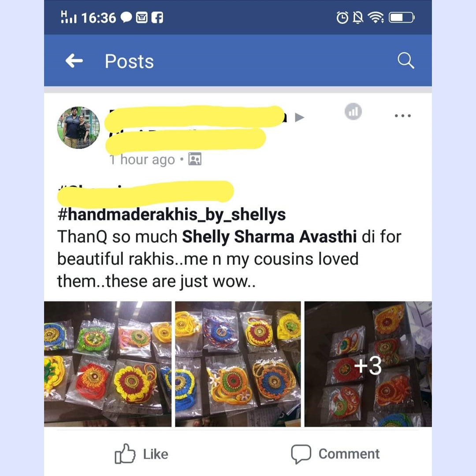
Task: Open the middle rakhi photo thumbnail
Action: pyautogui.click(x=238, y=364)
